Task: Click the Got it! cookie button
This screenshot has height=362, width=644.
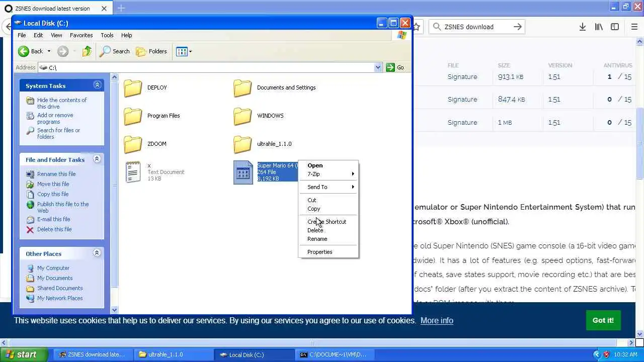Action: tap(603, 320)
